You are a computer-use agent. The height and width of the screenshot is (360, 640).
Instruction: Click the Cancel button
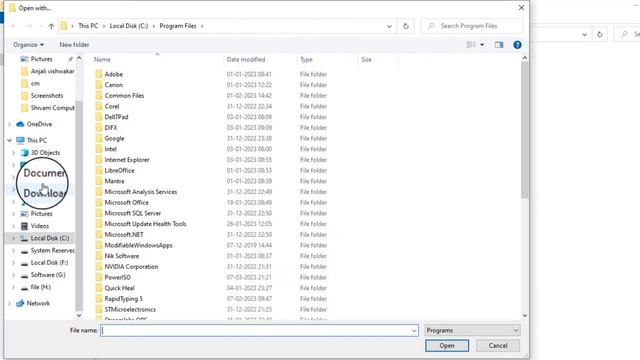pyautogui.click(x=498, y=345)
